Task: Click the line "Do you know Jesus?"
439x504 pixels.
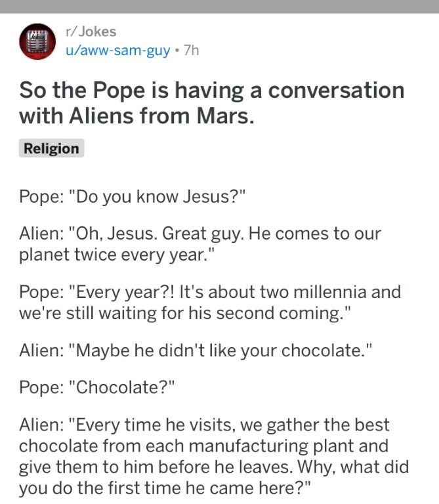Action: pyautogui.click(x=133, y=196)
